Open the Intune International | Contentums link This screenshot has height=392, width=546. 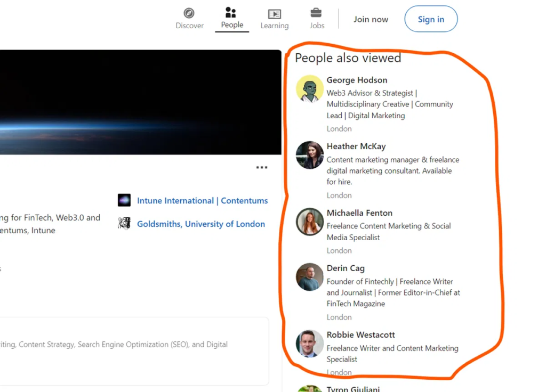202,201
